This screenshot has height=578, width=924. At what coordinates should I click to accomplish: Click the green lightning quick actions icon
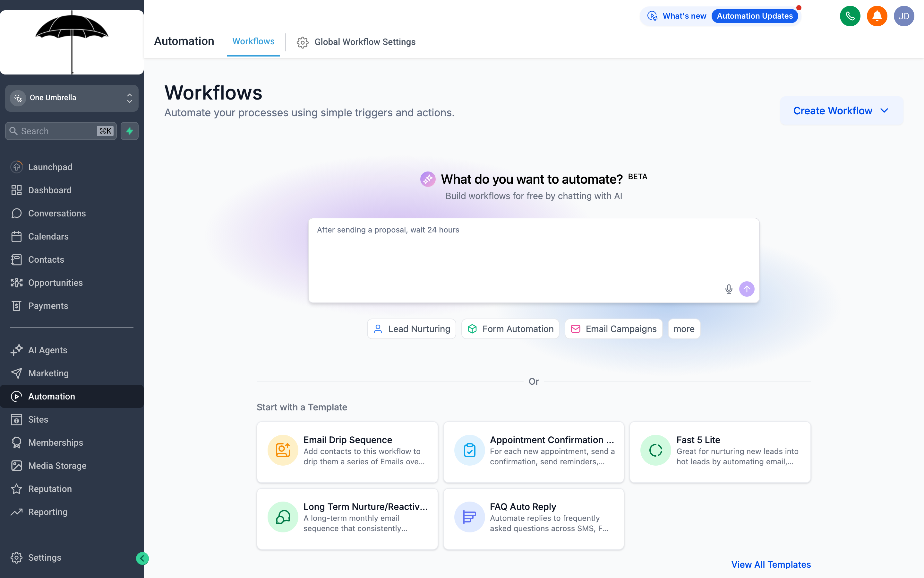tap(129, 131)
